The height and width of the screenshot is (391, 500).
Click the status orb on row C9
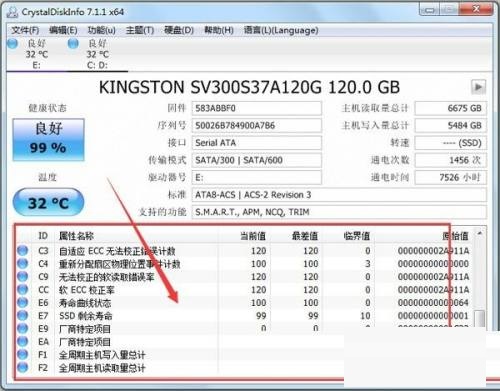click(22, 276)
